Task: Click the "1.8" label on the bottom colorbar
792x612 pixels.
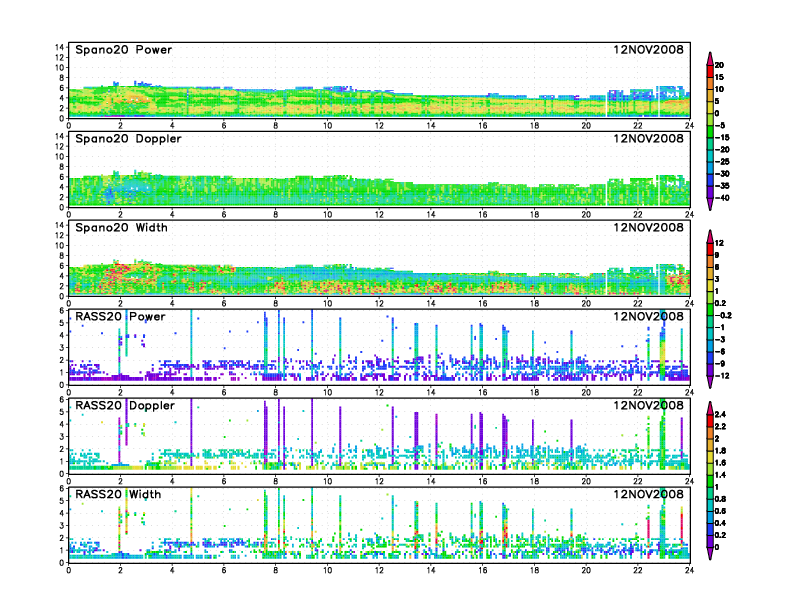Action: tap(720, 450)
